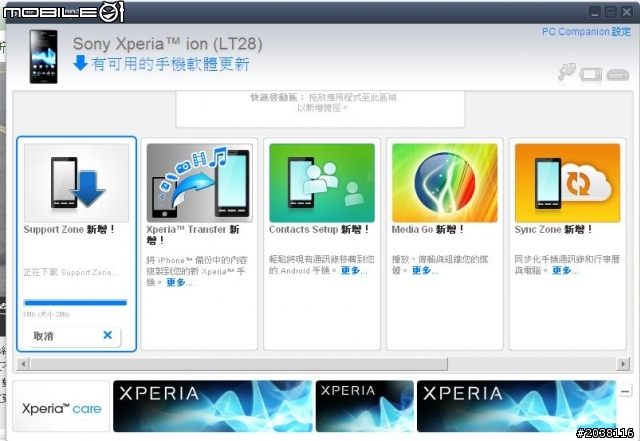Image resolution: width=640 pixels, height=441 pixels.
Task: Launch the Contacts Setup icon
Action: pos(322,183)
